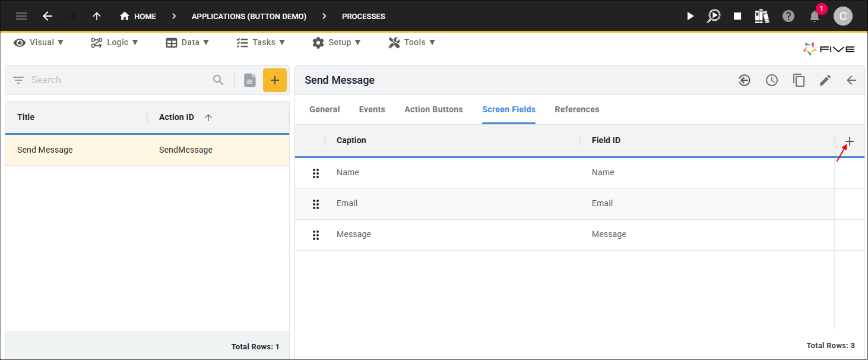Run with inspector magnifier-play icon

coord(714,16)
